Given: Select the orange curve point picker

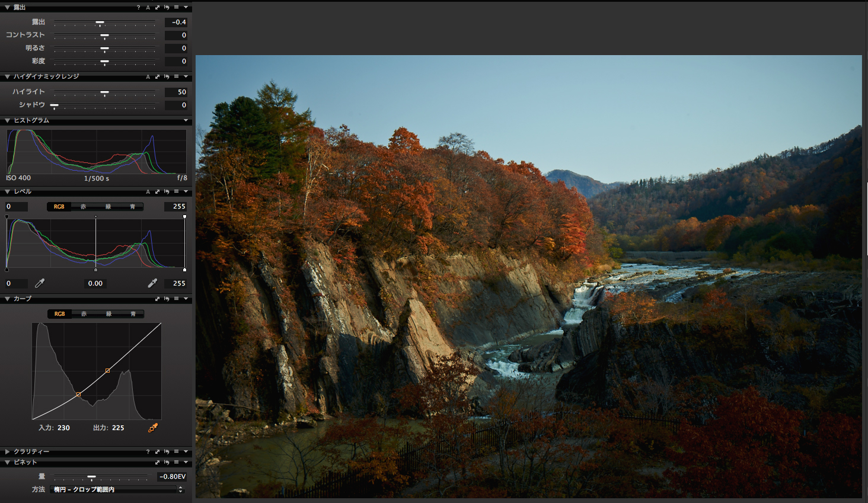Looking at the screenshot, I should pos(153,427).
